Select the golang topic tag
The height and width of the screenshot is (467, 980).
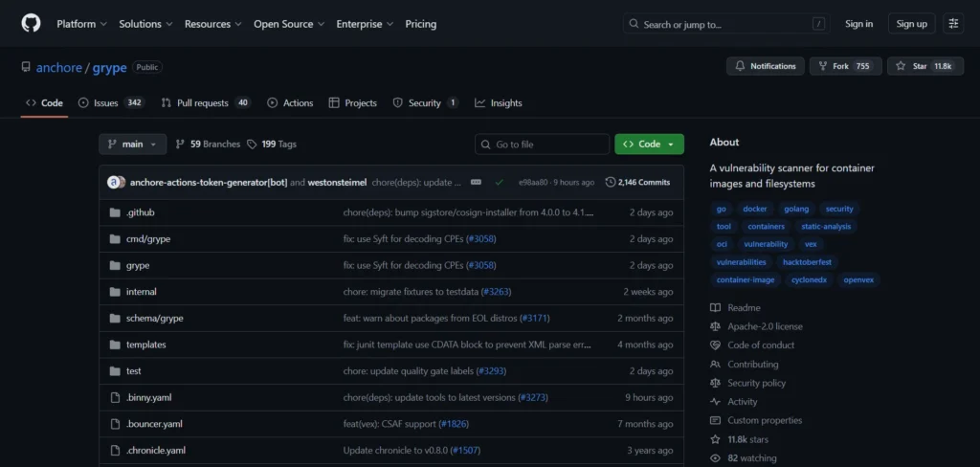pyautogui.click(x=796, y=209)
